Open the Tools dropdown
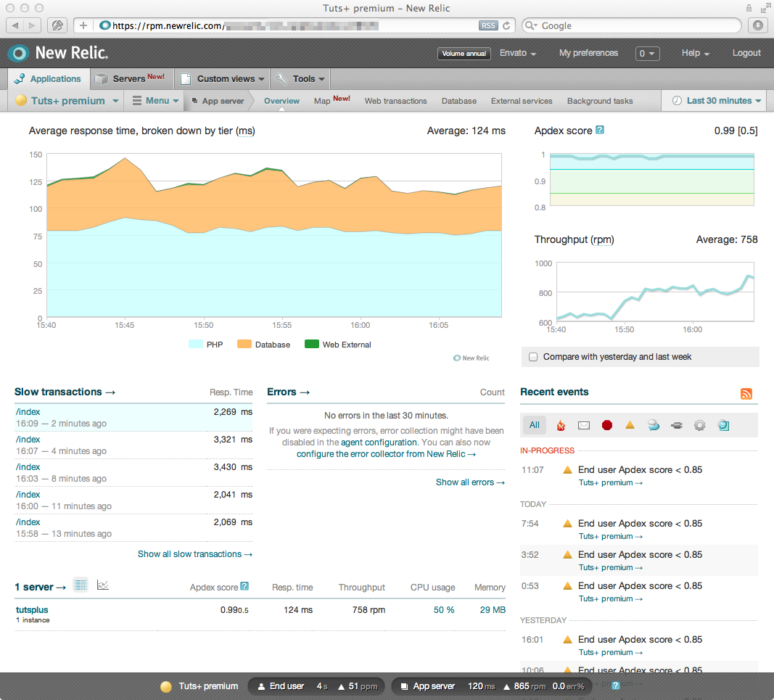This screenshot has height=700, width=774. (x=300, y=78)
